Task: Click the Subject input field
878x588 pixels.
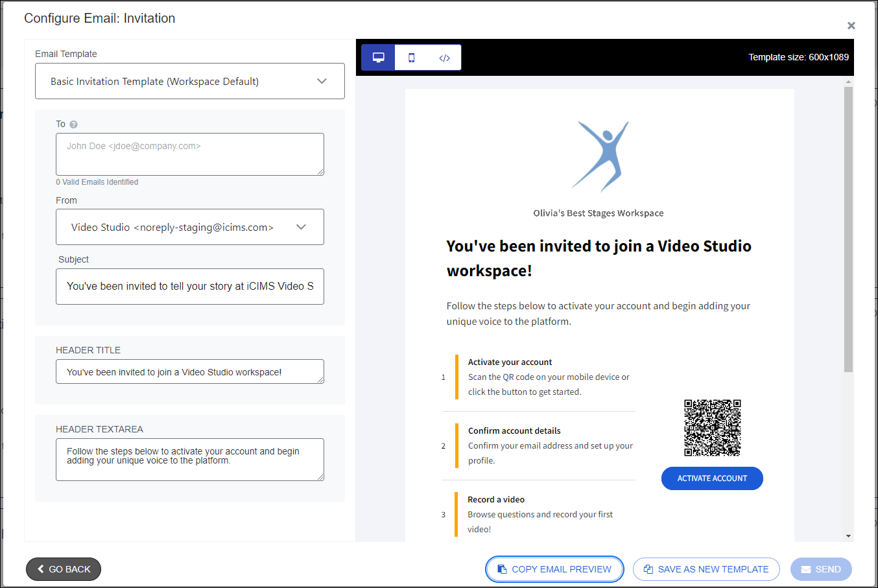Action: tap(190, 287)
